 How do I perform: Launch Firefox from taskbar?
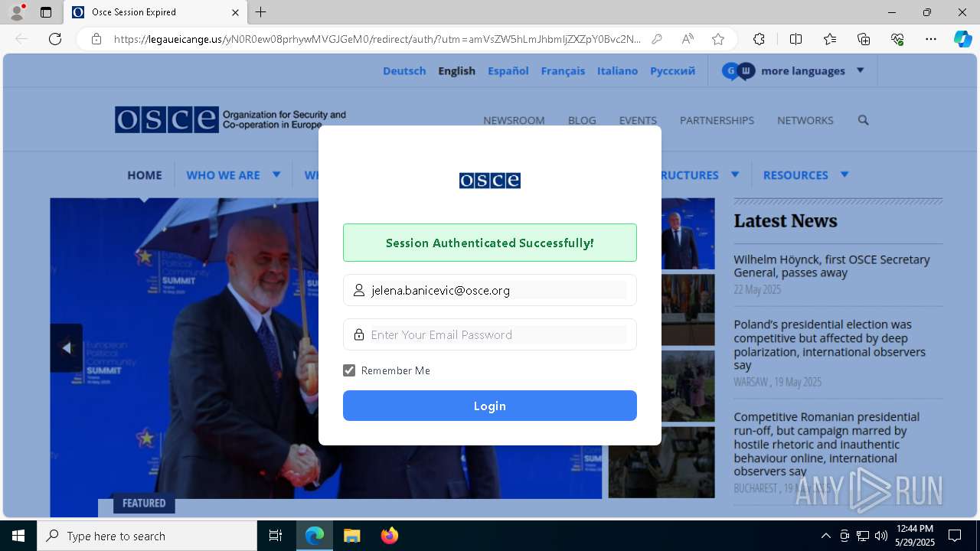click(389, 536)
